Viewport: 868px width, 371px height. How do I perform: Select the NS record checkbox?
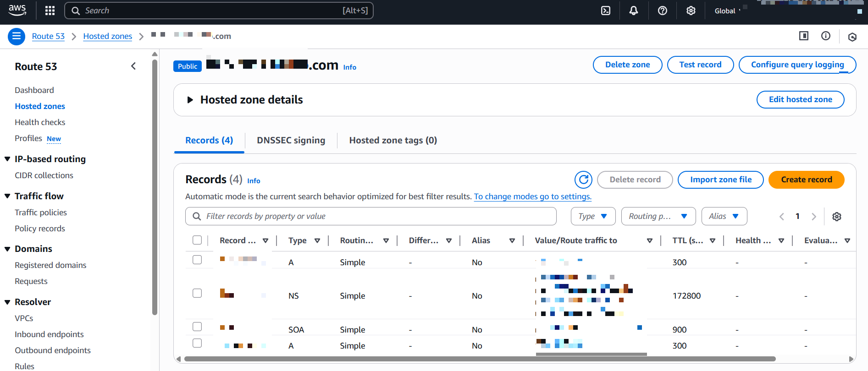tap(197, 293)
